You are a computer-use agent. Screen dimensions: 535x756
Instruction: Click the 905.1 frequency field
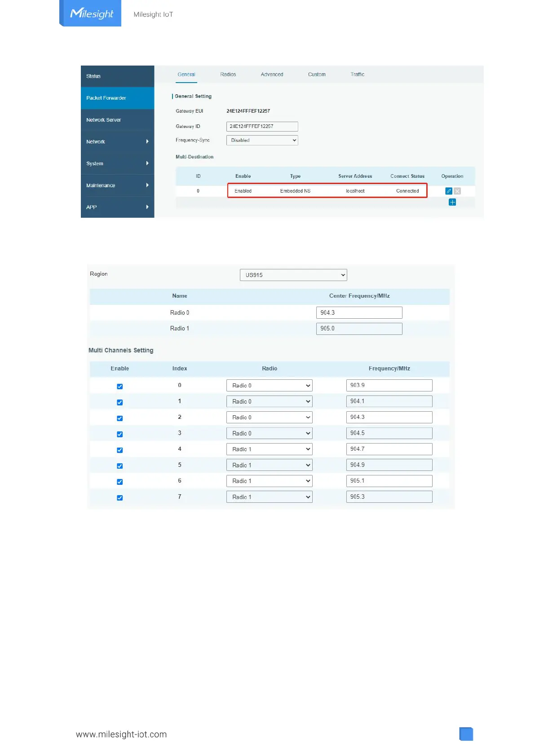tap(389, 481)
